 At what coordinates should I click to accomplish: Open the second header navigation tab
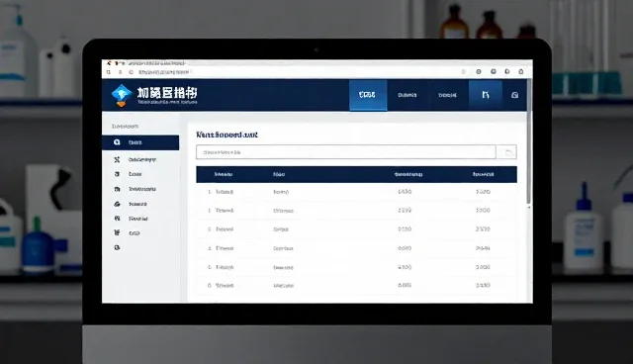(407, 95)
